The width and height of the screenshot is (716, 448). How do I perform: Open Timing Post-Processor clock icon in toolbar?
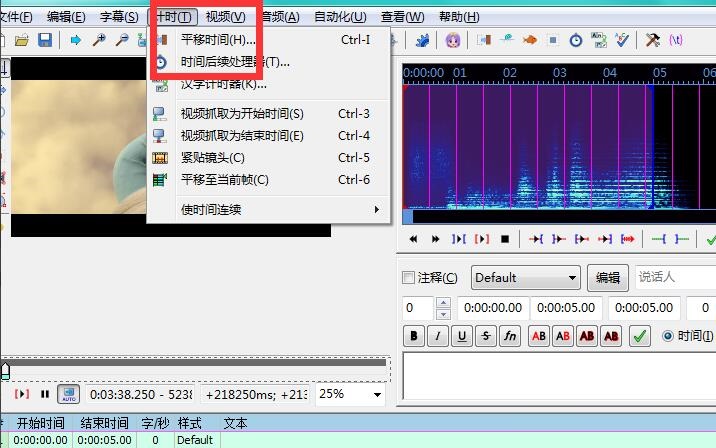[x=576, y=40]
